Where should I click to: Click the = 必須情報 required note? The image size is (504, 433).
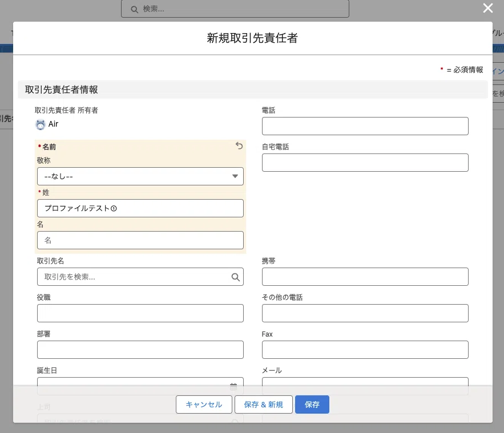pos(462,70)
